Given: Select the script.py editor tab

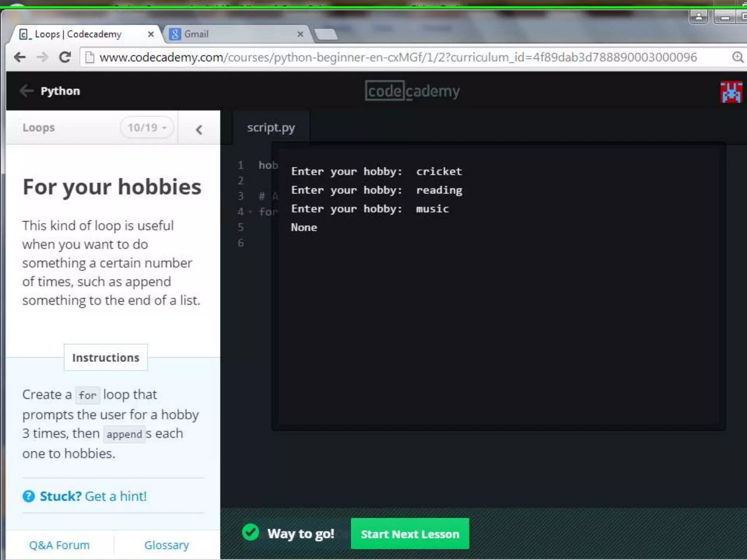Looking at the screenshot, I should 271,128.
